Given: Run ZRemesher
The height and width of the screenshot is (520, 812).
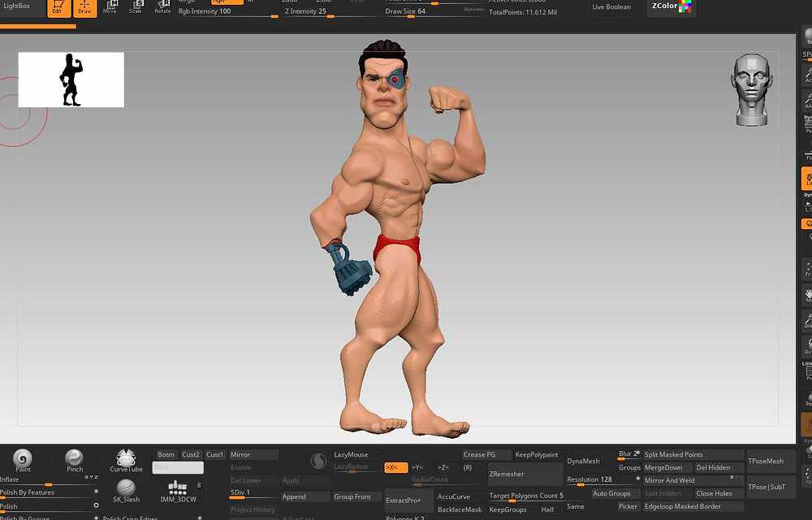Looking at the screenshot, I should [525, 474].
